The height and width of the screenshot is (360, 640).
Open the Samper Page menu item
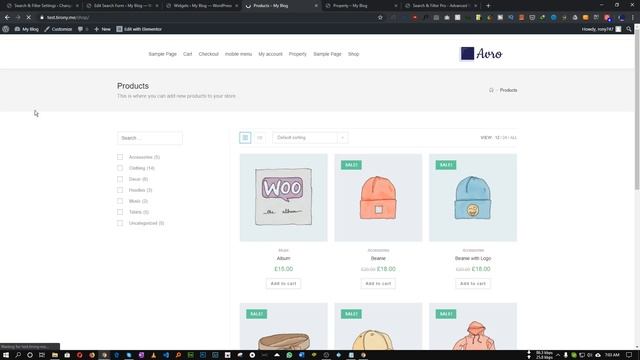162,54
